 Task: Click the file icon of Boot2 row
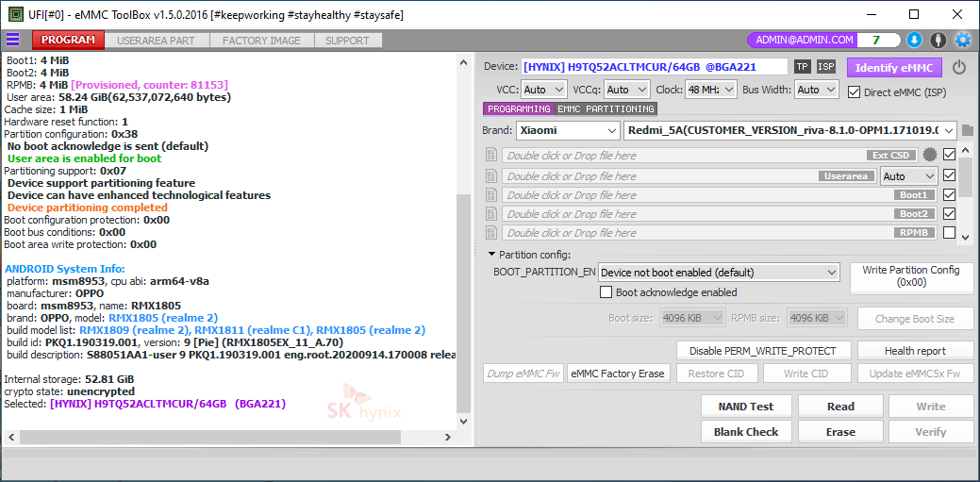coord(490,214)
